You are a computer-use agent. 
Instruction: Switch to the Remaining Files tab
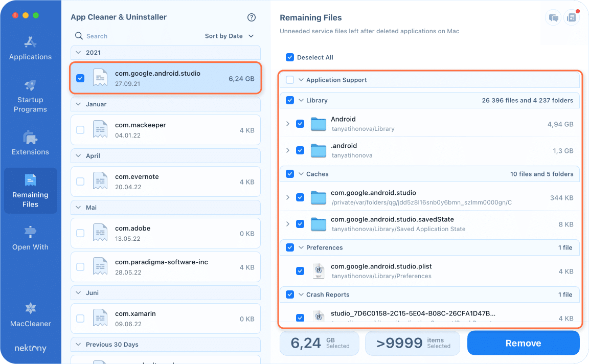click(x=30, y=190)
